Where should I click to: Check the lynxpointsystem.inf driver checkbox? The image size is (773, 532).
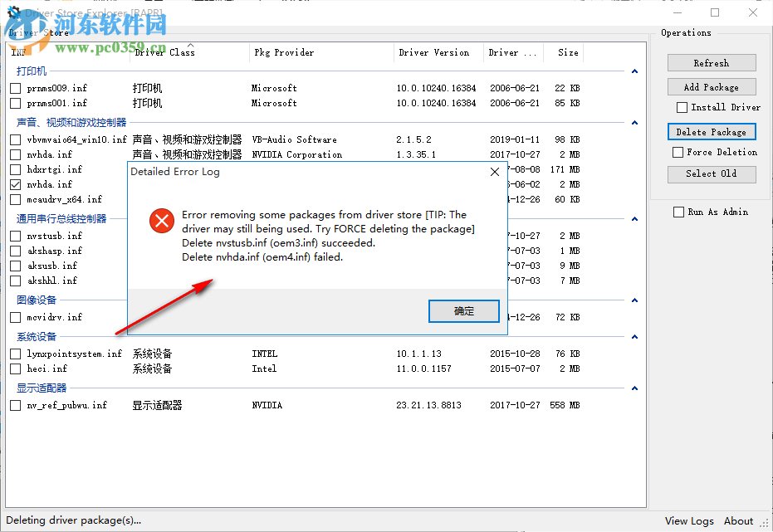(x=14, y=353)
